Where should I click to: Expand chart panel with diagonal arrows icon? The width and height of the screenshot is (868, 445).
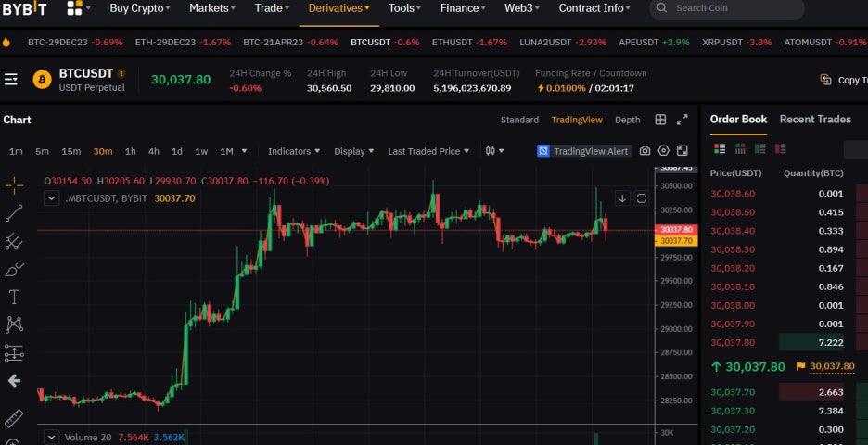(x=683, y=120)
